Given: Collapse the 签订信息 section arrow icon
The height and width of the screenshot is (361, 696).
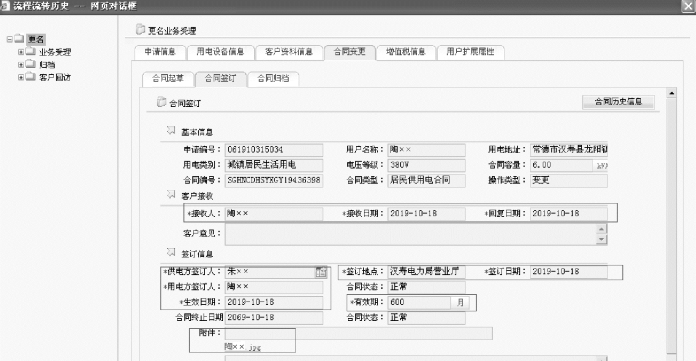Looking at the screenshot, I should pos(171,252).
